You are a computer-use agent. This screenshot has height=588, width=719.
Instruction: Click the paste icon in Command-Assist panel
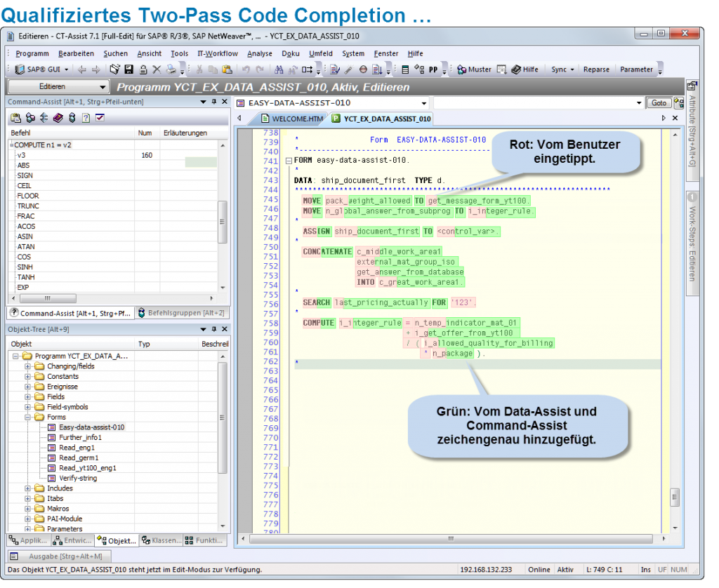(15, 118)
